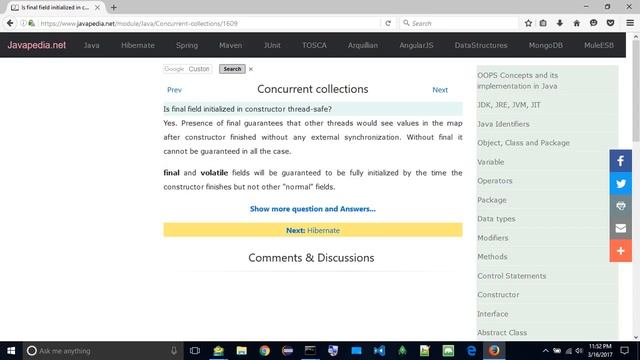640x360 pixels.
Task: Click the Javapedia.net logo
Action: tap(36, 45)
